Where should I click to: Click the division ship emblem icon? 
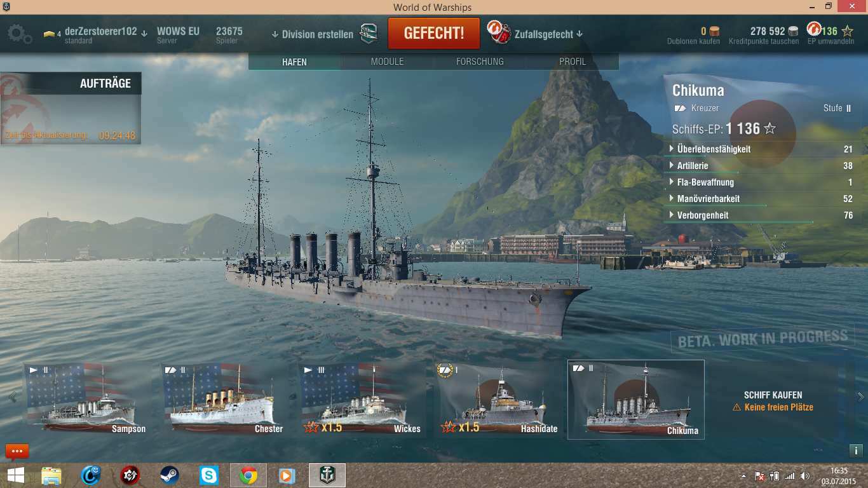tap(369, 34)
